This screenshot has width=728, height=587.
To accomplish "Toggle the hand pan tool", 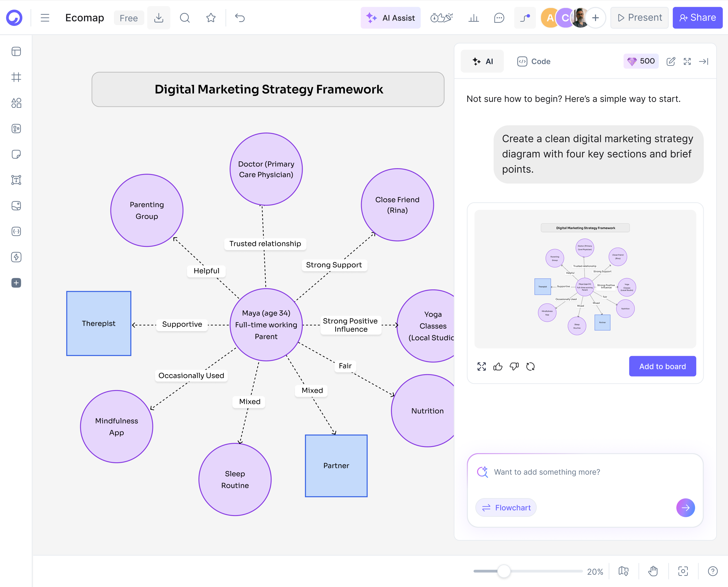I will pos(653,571).
